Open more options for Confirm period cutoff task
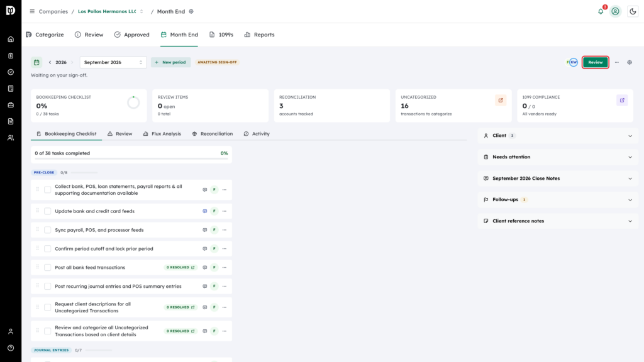This screenshot has height=362, width=644. tap(225, 249)
